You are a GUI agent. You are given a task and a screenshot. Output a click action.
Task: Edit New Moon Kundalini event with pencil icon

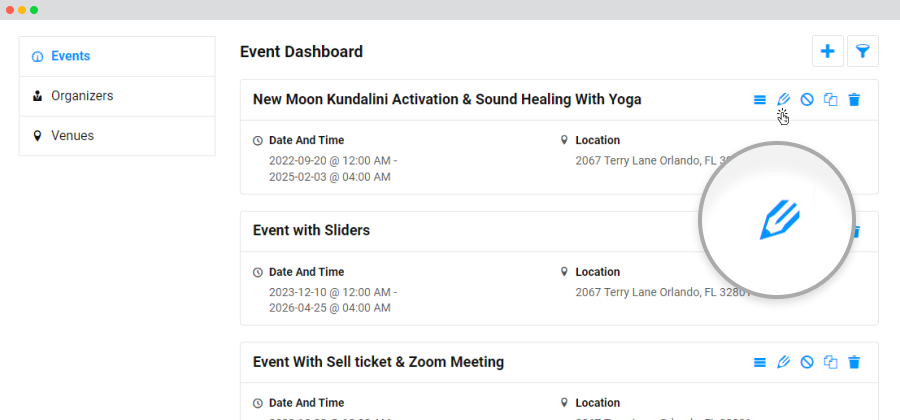(783, 100)
